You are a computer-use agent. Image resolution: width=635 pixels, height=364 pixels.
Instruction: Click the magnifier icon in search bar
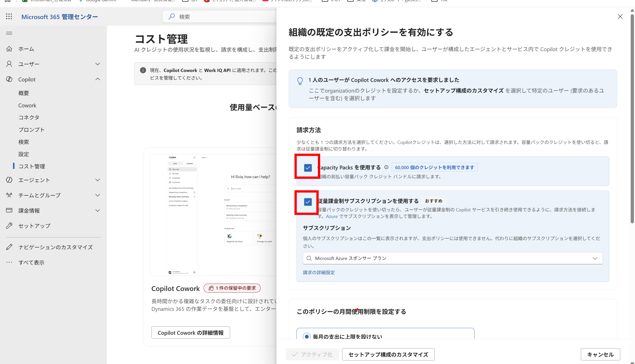(x=172, y=17)
